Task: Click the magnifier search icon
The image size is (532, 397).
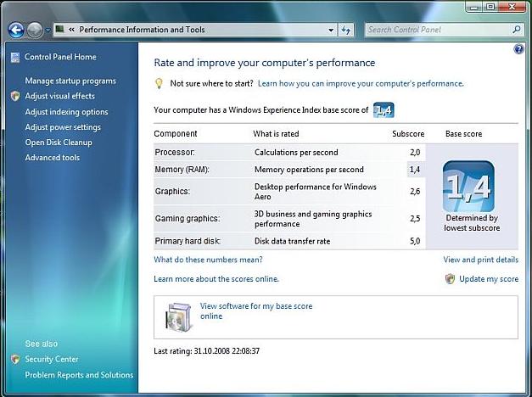Action: click(x=517, y=30)
